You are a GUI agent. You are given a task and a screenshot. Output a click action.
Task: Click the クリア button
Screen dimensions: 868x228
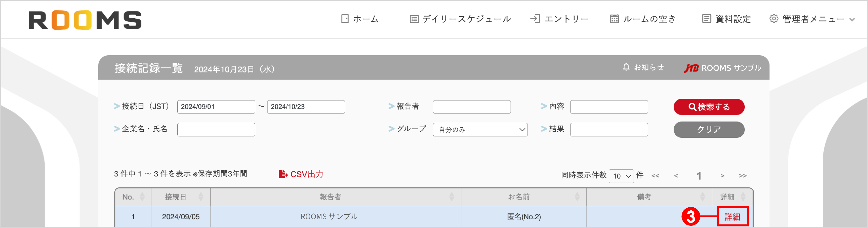709,130
